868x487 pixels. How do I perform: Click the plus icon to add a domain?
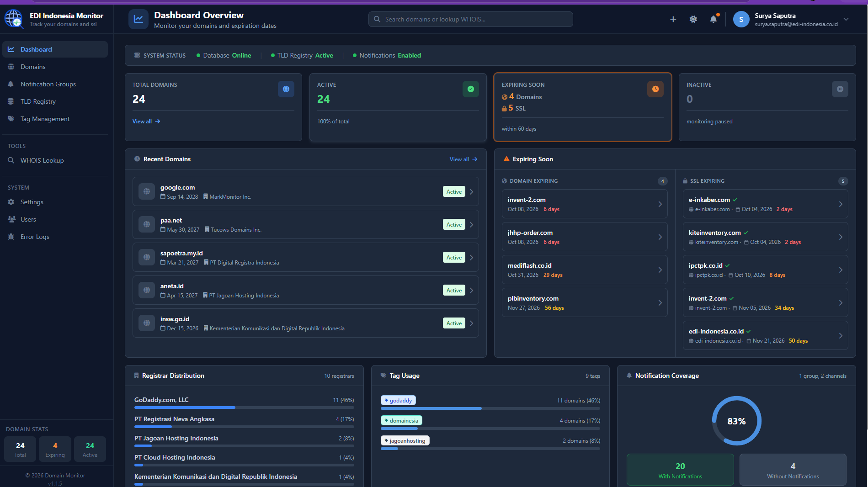[673, 19]
